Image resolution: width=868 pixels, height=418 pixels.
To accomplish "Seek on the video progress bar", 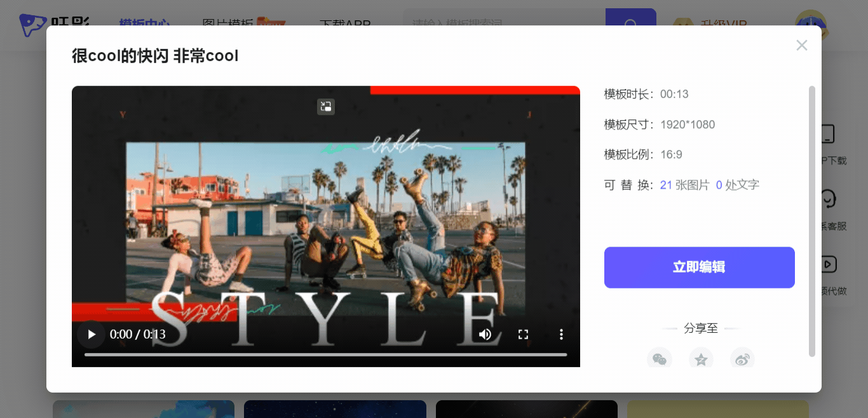I will [x=325, y=354].
